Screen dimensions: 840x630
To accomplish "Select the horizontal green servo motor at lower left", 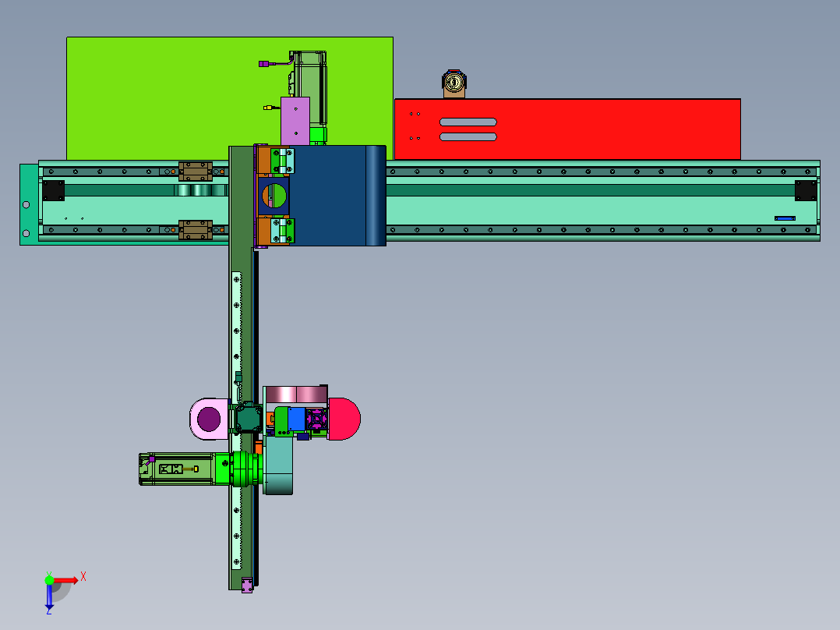I will pos(177,469).
